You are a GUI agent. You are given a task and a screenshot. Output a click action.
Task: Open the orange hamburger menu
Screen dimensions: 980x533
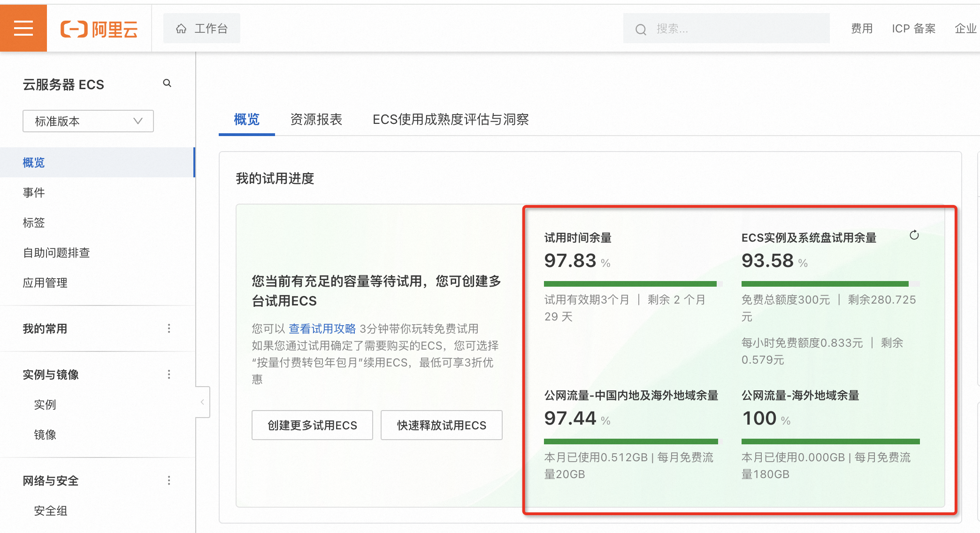point(23,28)
